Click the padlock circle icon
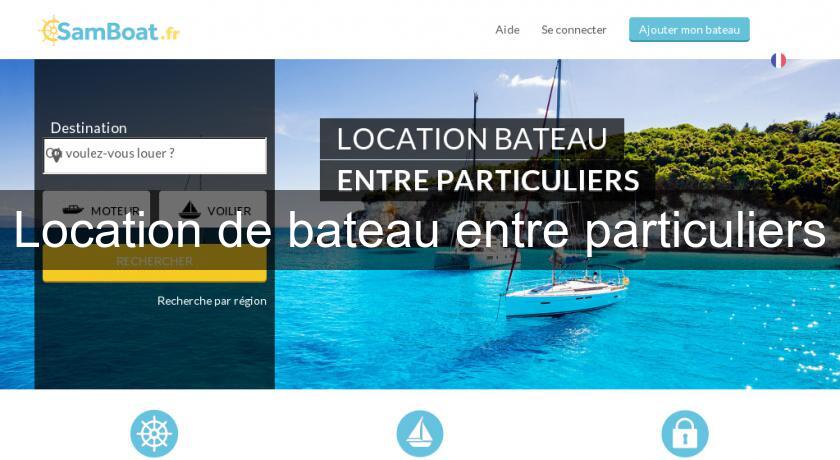This screenshot has height=460, width=840. (685, 433)
